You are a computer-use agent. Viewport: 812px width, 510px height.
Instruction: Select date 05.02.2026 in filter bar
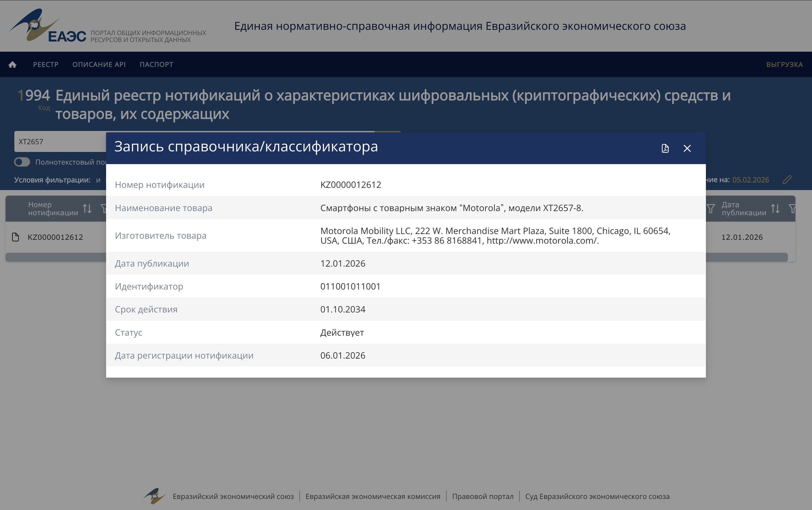[751, 180]
